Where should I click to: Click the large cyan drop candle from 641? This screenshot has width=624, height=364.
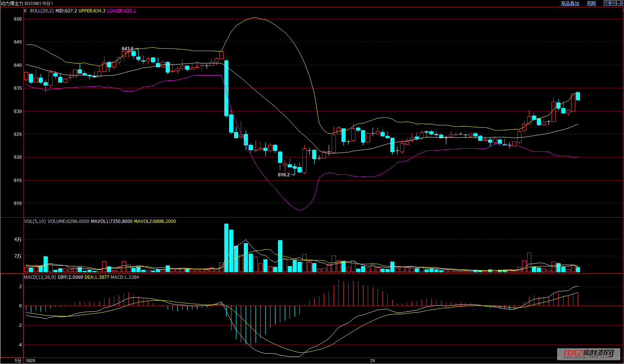(x=226, y=88)
